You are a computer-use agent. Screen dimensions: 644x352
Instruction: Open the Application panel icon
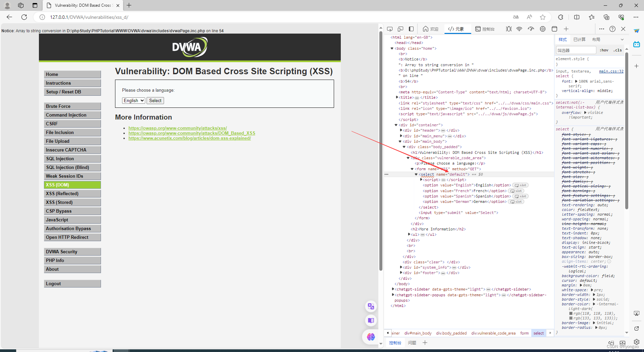point(554,29)
